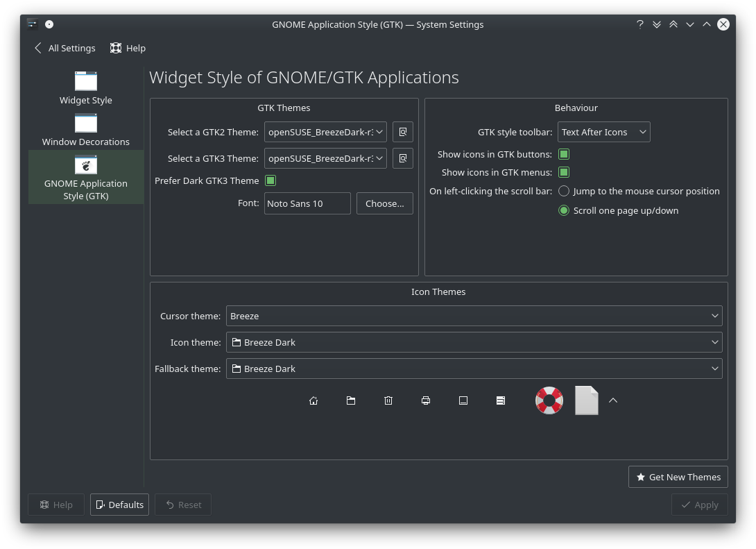Collapse the icon preview row chevron
Screen dimensions: 756x549
click(612, 400)
